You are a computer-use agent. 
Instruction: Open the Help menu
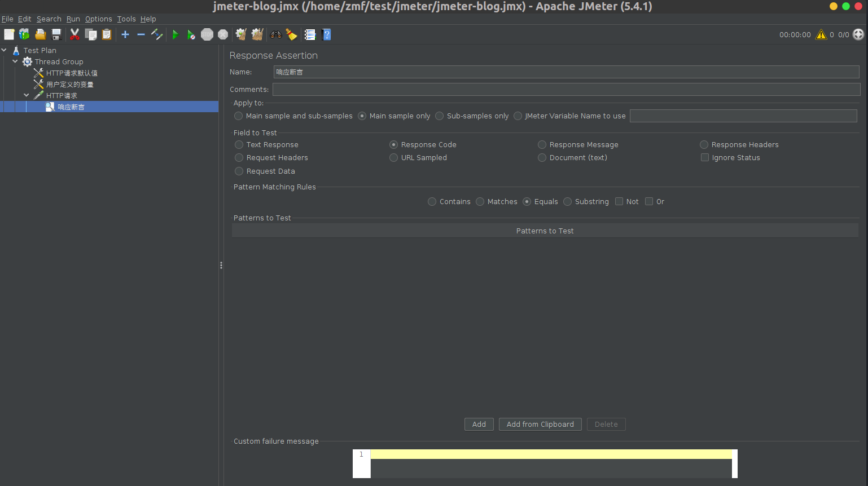pyautogui.click(x=148, y=19)
